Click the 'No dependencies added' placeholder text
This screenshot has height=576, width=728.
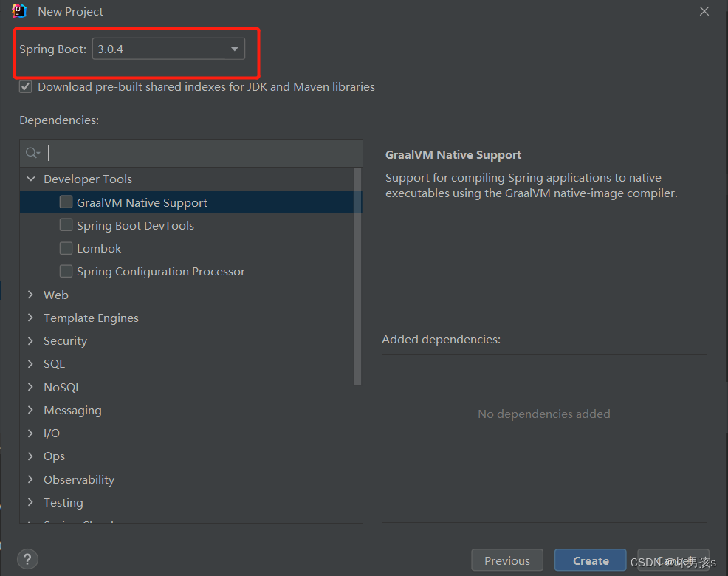544,414
